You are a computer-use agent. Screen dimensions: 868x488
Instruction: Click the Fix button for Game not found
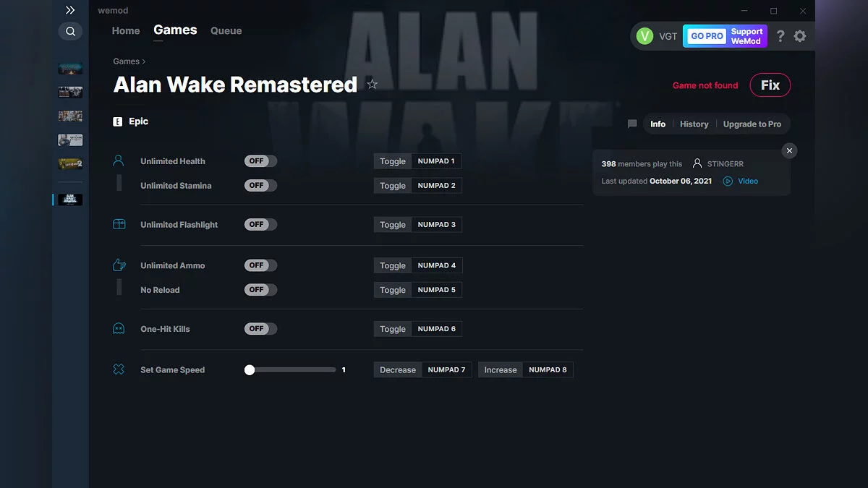pyautogui.click(x=770, y=85)
